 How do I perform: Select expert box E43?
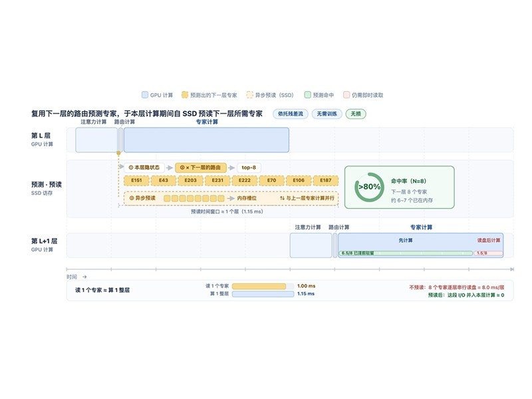164,180
